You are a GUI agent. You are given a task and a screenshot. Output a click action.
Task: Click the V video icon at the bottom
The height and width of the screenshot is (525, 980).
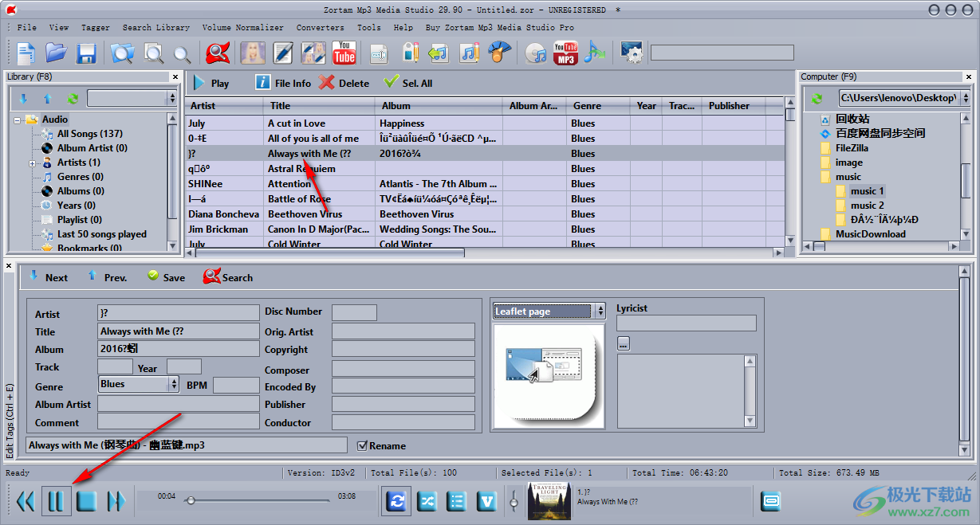[486, 501]
